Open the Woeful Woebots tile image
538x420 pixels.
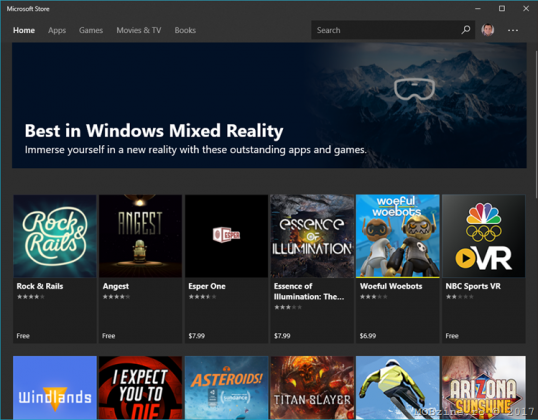point(398,236)
